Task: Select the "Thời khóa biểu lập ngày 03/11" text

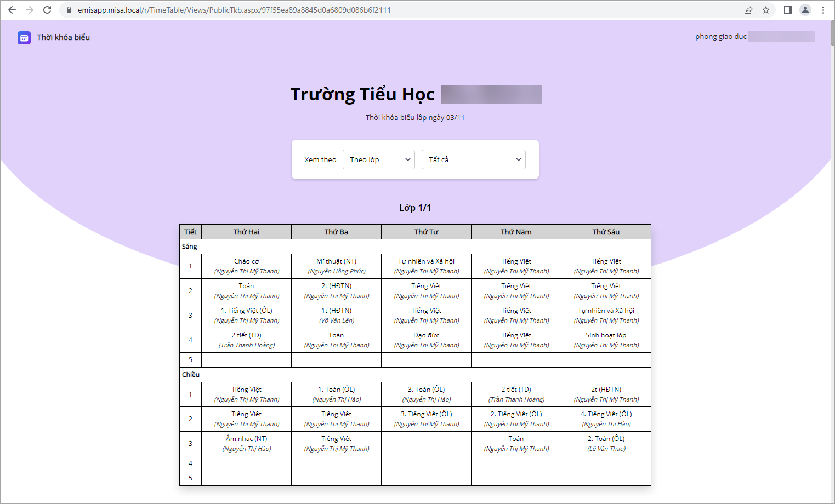Action: 415,117
